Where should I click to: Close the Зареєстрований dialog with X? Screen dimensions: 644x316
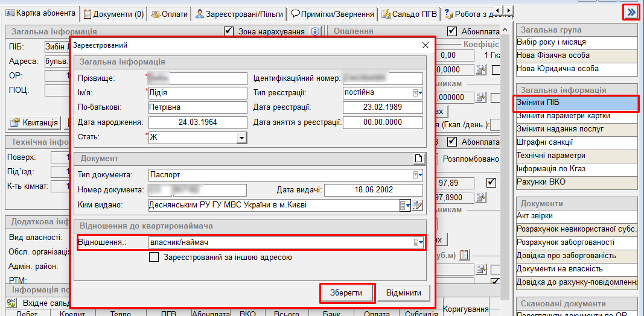pos(425,45)
